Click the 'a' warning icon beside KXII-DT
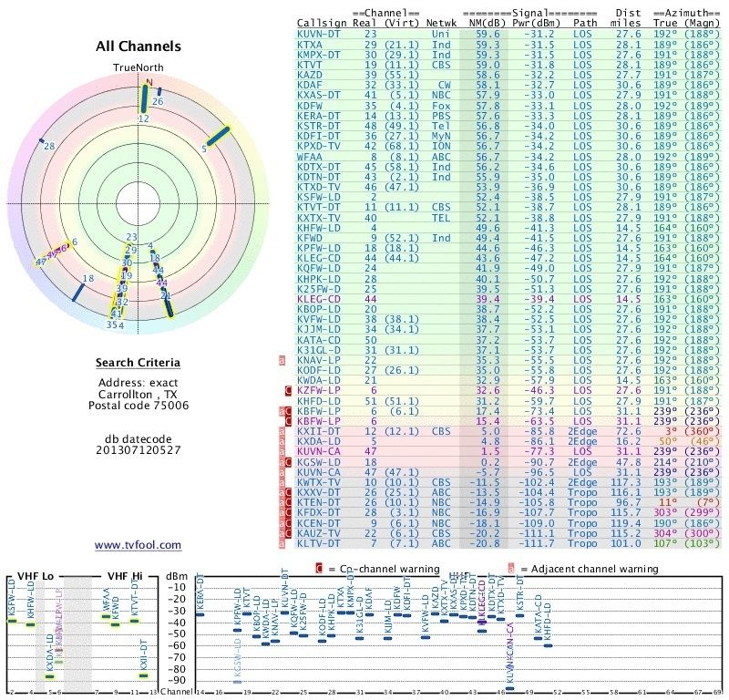This screenshot has height=700, width=729. [x=282, y=432]
